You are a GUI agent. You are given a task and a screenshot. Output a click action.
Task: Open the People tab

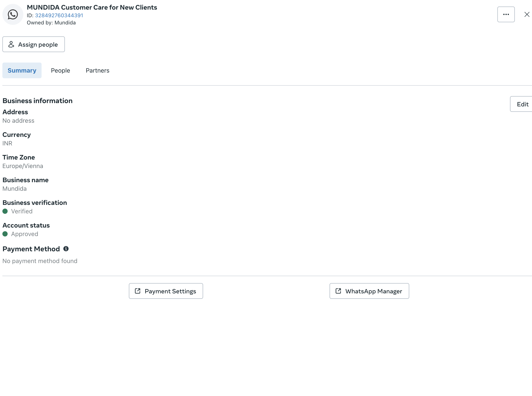(x=61, y=70)
